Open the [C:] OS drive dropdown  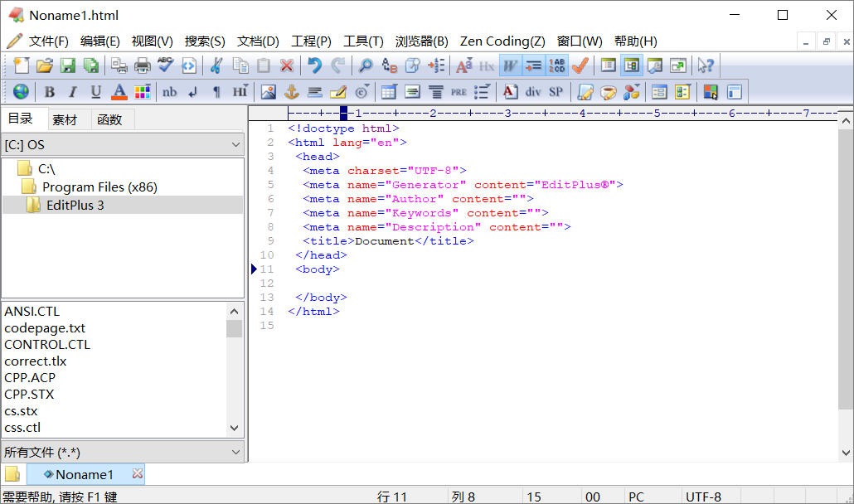click(123, 145)
